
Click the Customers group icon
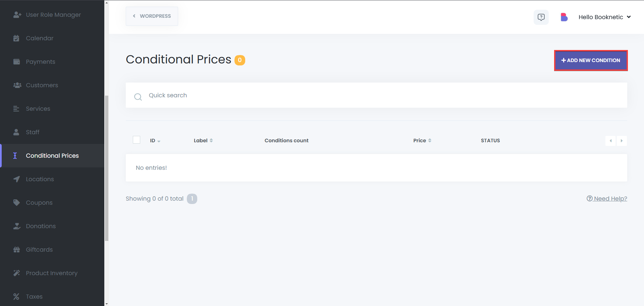[x=17, y=85]
